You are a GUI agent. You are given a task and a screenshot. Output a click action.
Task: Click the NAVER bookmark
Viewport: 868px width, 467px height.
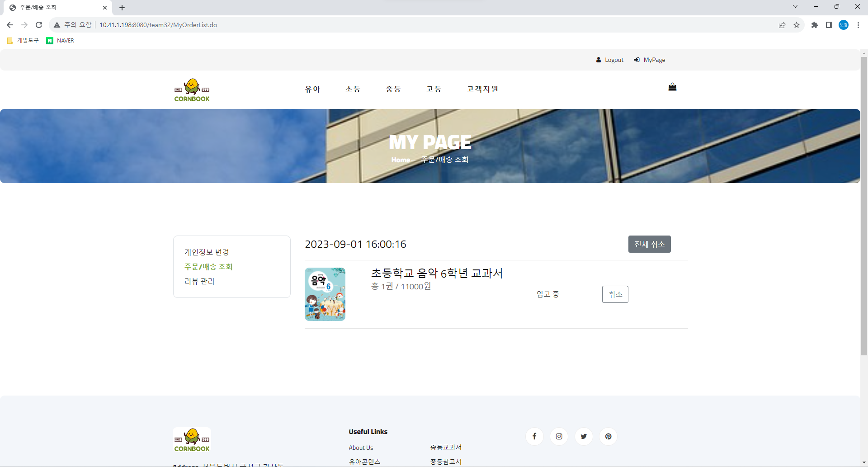[60, 40]
